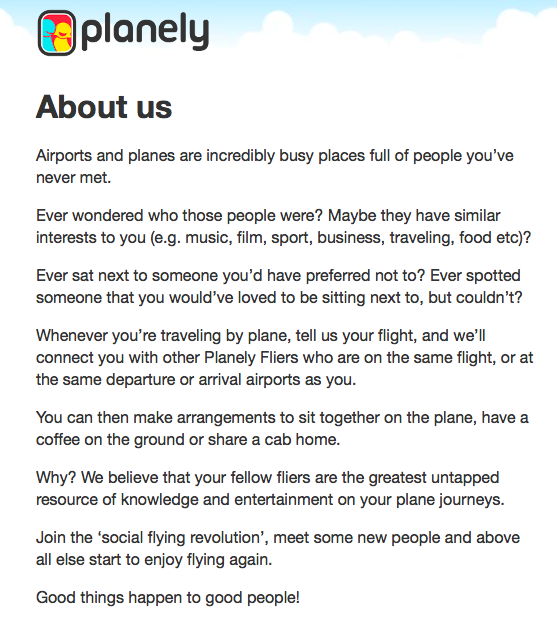Click 'Good things happen to good people!'
This screenshot has width=557, height=644.
(x=168, y=598)
